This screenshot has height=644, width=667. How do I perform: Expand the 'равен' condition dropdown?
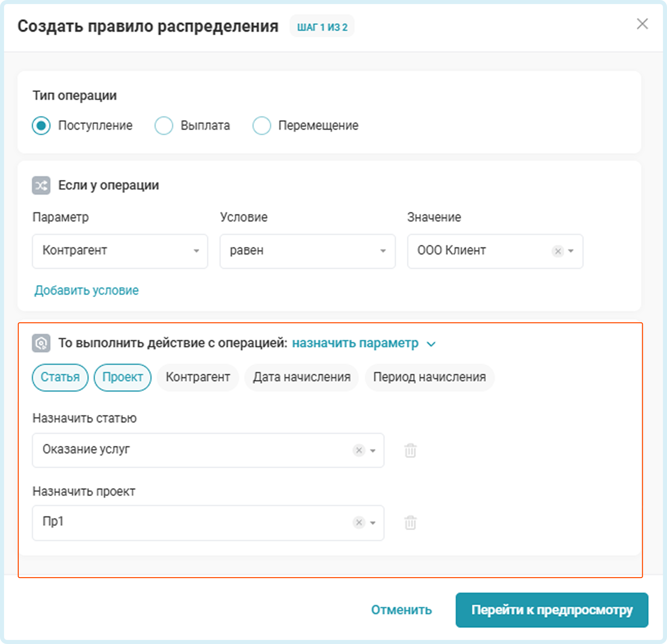307,251
